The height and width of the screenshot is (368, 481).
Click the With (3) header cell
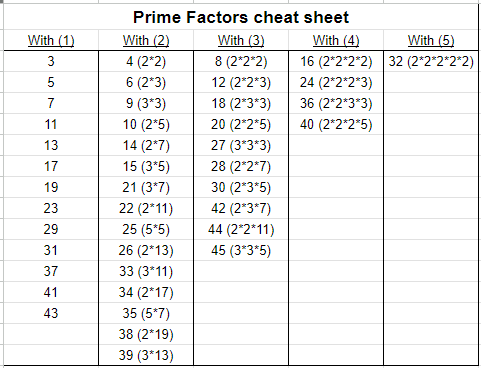click(x=241, y=40)
